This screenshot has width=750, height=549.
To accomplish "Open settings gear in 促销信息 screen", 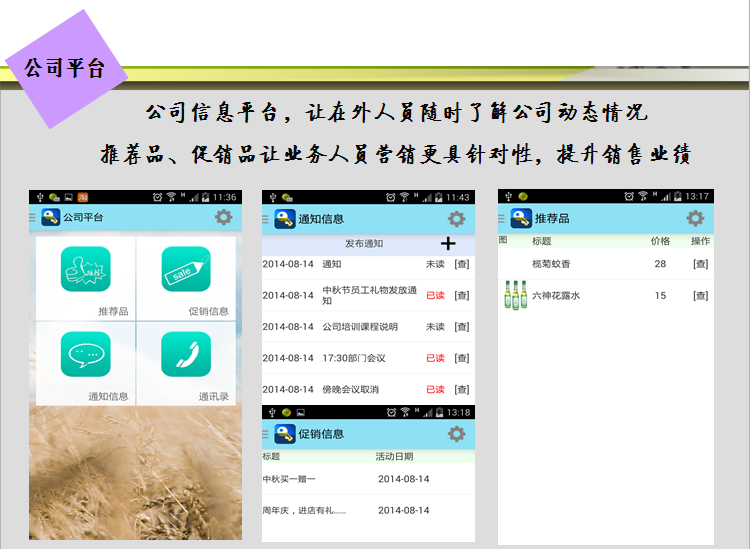I will click(x=456, y=434).
